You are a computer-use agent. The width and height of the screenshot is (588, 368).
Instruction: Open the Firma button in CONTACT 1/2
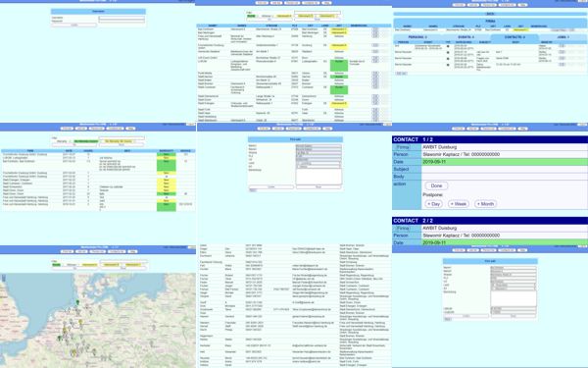pos(403,147)
